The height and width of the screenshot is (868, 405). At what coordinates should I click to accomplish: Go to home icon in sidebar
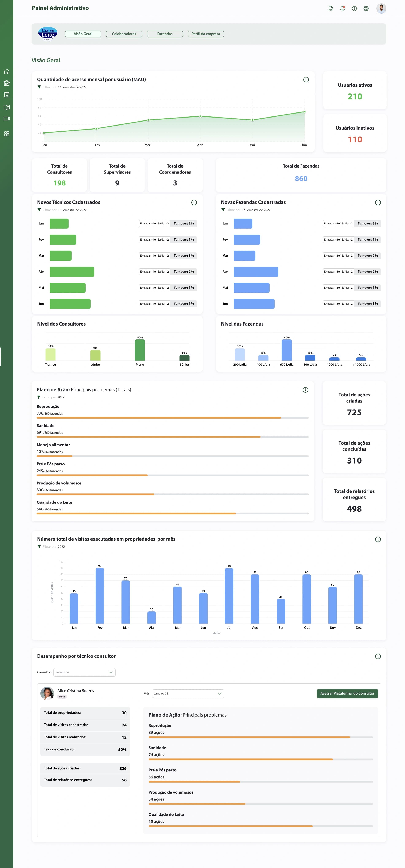pyautogui.click(x=7, y=72)
